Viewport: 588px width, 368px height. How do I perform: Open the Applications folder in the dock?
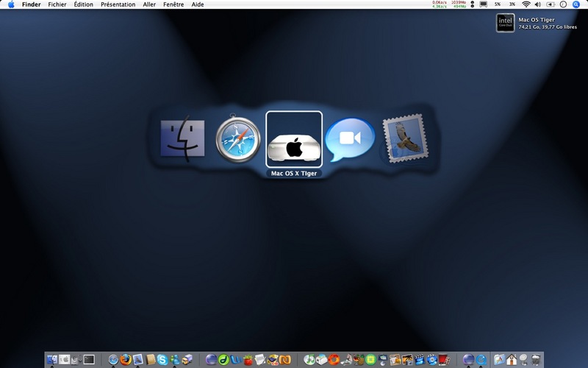click(500, 360)
